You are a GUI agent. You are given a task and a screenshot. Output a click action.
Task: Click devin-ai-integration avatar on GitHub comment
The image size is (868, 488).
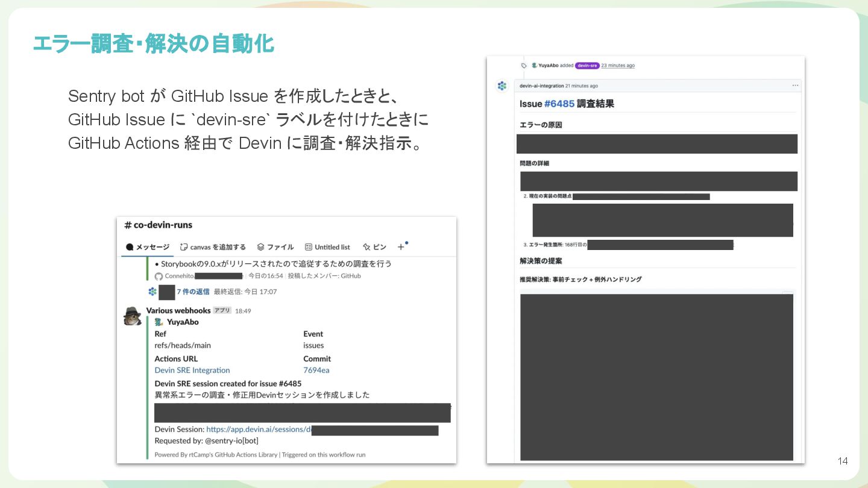(502, 86)
